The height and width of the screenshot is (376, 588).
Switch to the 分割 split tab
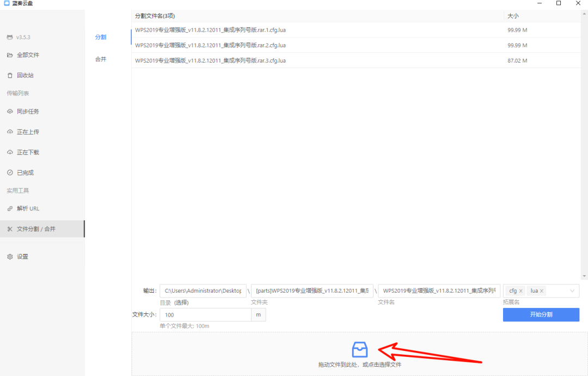coord(101,37)
